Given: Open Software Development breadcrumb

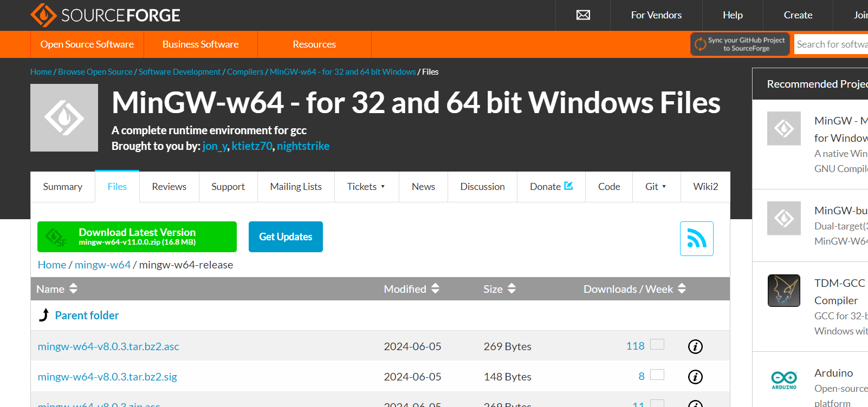Looking at the screenshot, I should (x=179, y=72).
